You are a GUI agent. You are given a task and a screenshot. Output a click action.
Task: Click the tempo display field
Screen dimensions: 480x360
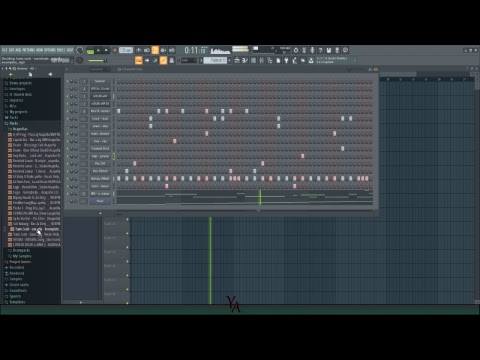click(x=126, y=50)
